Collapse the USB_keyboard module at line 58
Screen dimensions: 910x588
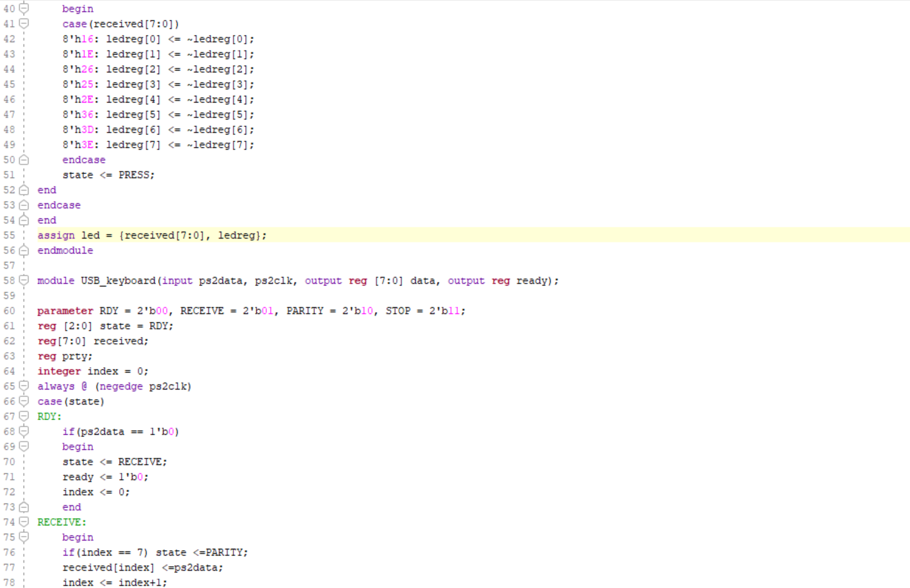pos(24,280)
